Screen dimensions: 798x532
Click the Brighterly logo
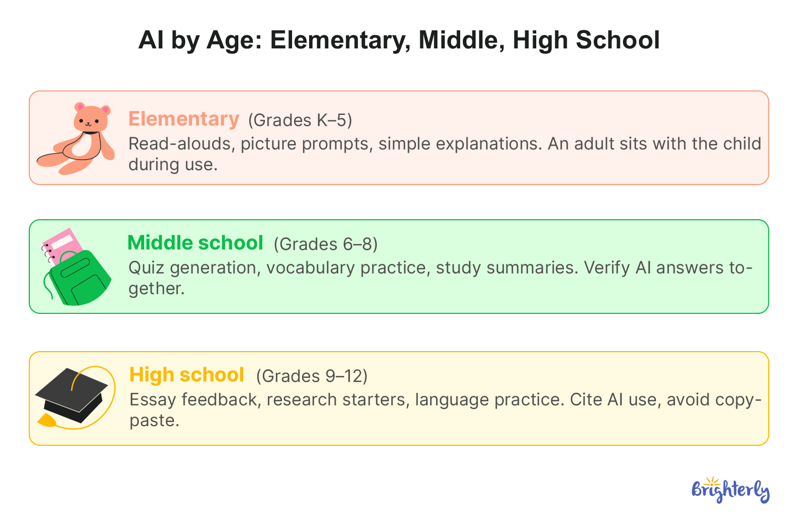coord(730,491)
